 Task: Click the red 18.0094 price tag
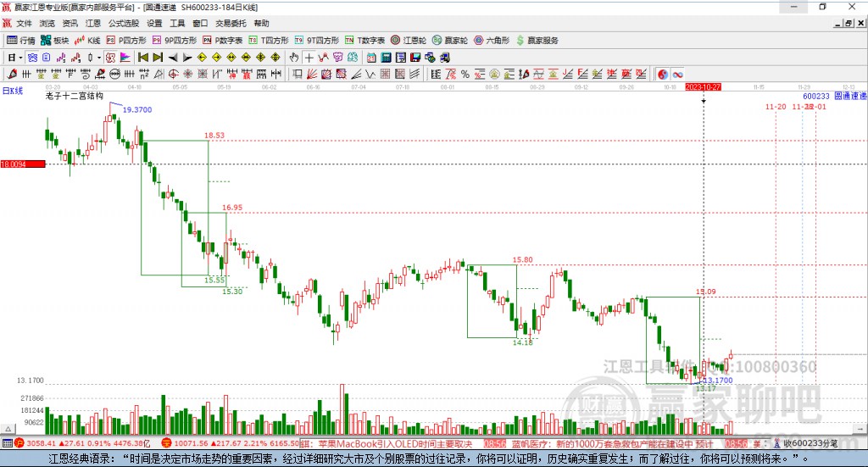click(x=23, y=164)
